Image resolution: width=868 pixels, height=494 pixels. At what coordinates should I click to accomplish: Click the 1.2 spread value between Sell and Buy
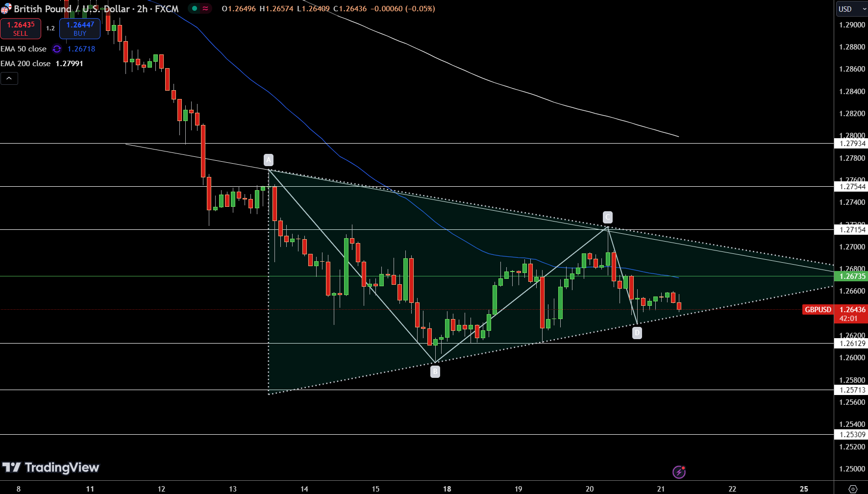point(50,28)
